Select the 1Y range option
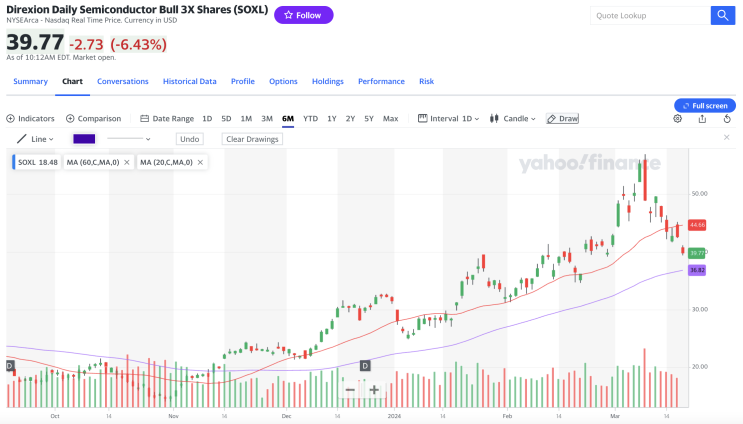The width and height of the screenshot is (743, 424). click(x=332, y=118)
